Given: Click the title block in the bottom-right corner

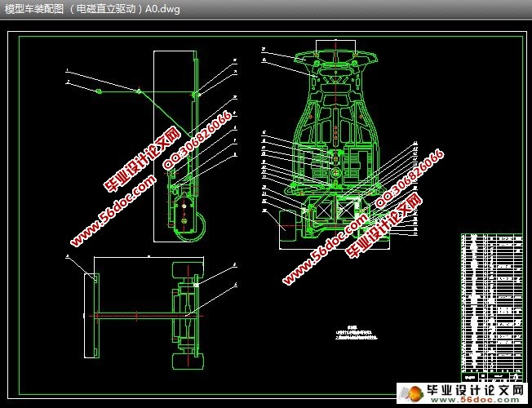Looking at the screenshot, I should (x=490, y=376).
